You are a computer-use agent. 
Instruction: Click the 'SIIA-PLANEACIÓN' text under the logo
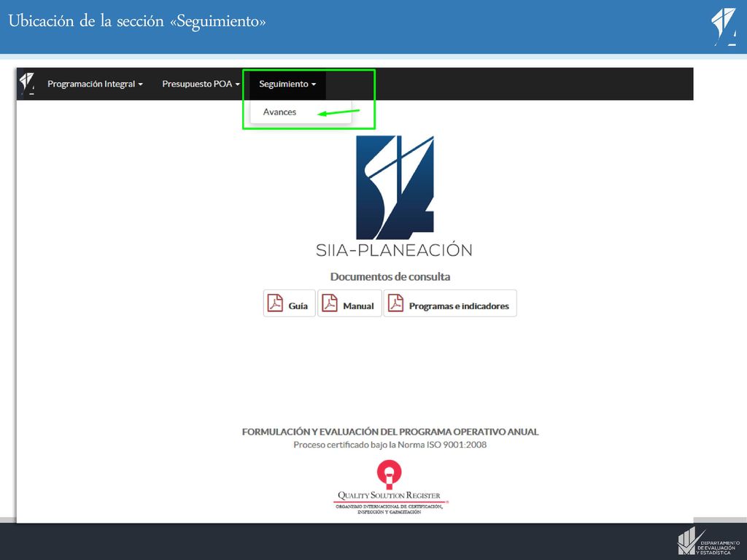pos(394,251)
